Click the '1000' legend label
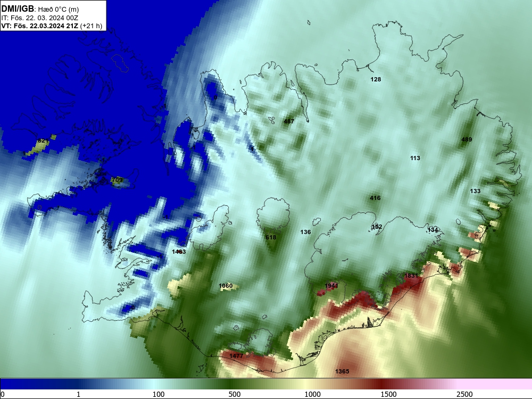The height and width of the screenshot is (399, 532). [312, 394]
